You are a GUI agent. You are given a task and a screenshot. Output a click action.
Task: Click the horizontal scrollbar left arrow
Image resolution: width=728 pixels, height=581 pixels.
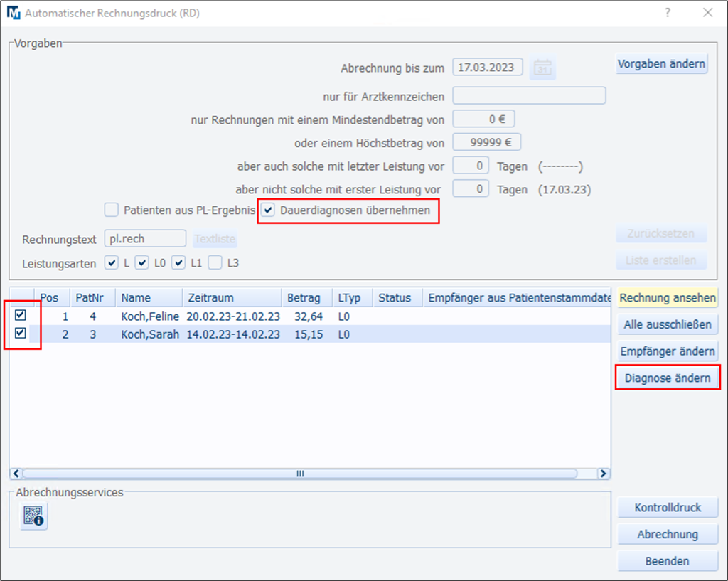(16, 473)
